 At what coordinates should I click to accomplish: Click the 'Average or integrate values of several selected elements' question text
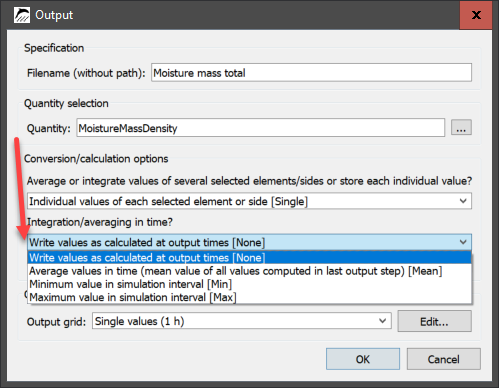[x=249, y=181]
